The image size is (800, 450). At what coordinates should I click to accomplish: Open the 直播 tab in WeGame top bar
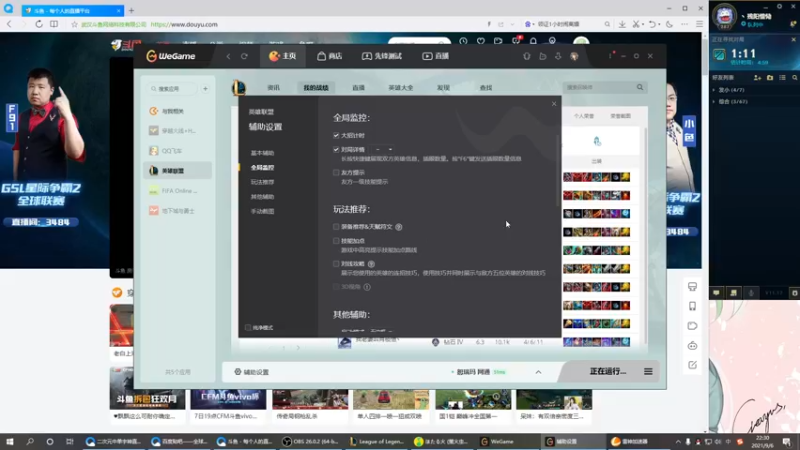[435, 56]
